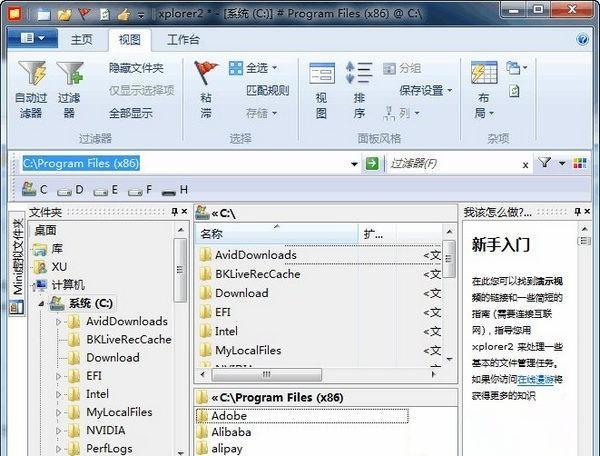
Task: Click new folder icon in title bar
Action: tap(44, 15)
